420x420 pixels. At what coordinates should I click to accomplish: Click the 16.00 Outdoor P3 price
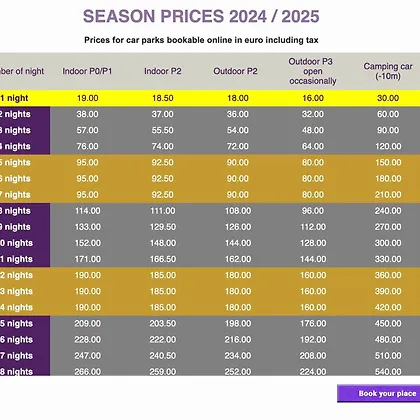pos(313,98)
